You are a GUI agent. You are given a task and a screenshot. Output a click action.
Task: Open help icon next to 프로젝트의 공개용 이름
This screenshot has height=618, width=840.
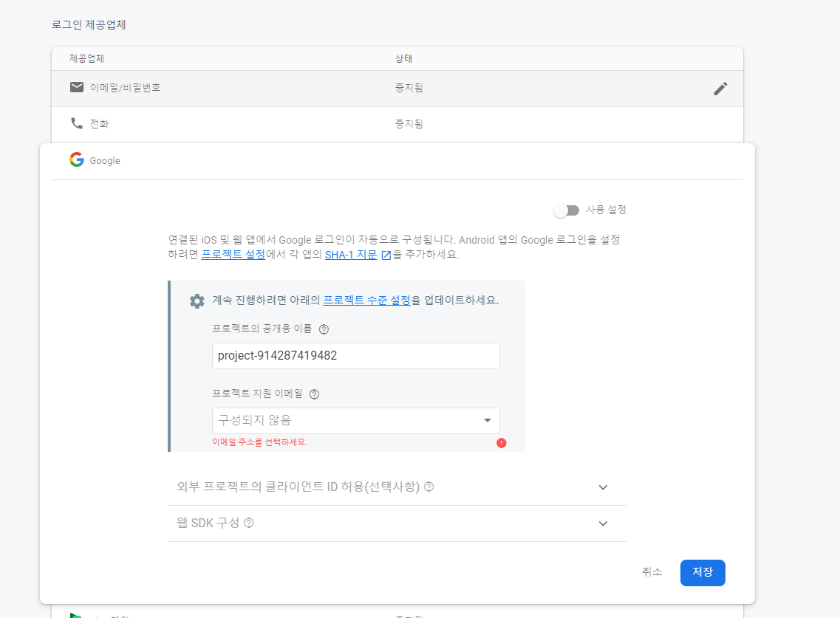coord(324,329)
